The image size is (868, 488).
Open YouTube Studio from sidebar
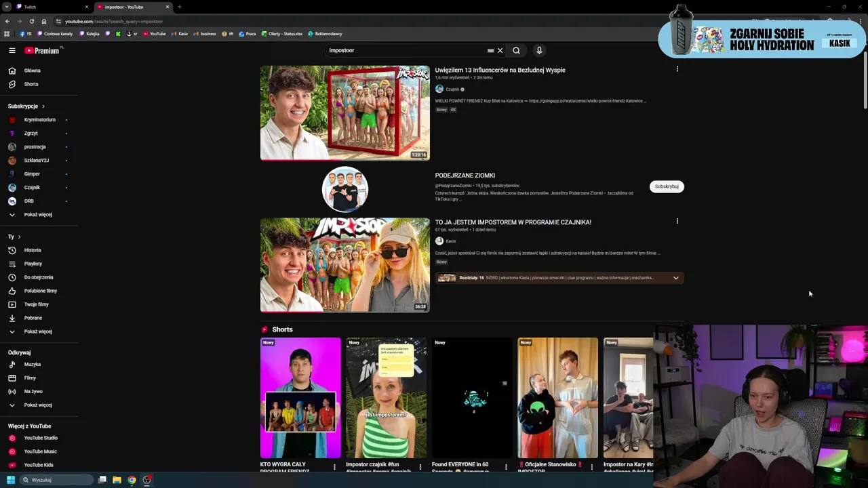[x=41, y=438]
